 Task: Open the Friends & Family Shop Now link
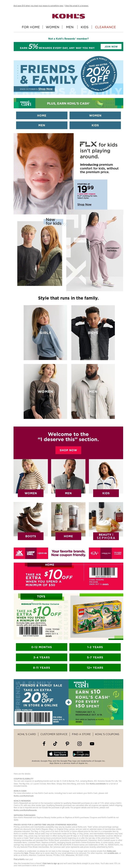coord(45,89)
